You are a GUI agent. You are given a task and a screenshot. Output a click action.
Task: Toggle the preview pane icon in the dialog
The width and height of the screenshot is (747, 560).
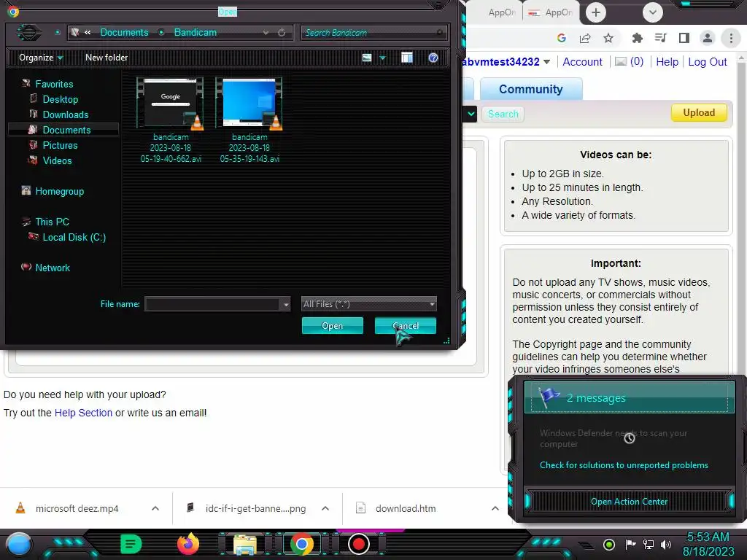[x=407, y=58]
